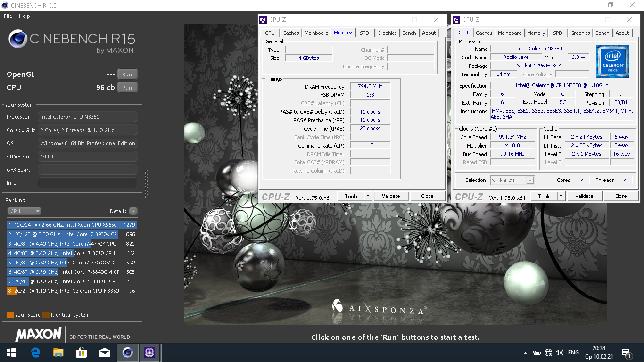This screenshot has height=362, width=644.
Task: Select ranking entry Intel Xeon X5650
Action: (72, 225)
